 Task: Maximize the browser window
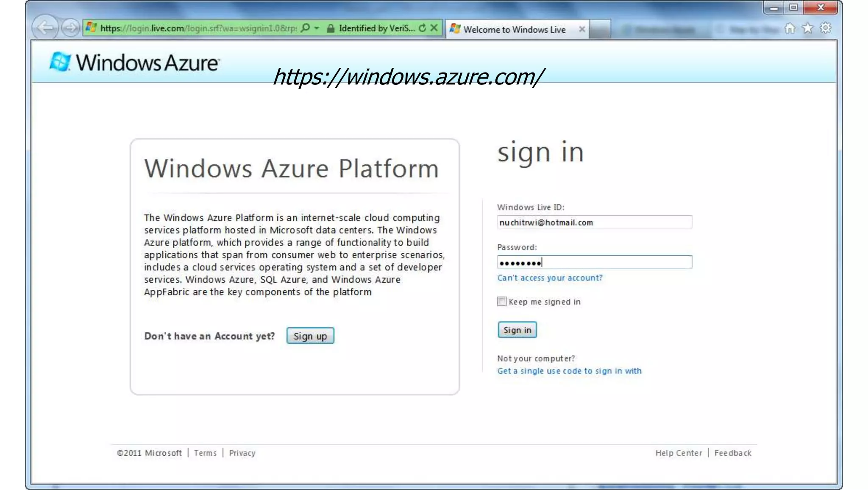[x=793, y=8]
